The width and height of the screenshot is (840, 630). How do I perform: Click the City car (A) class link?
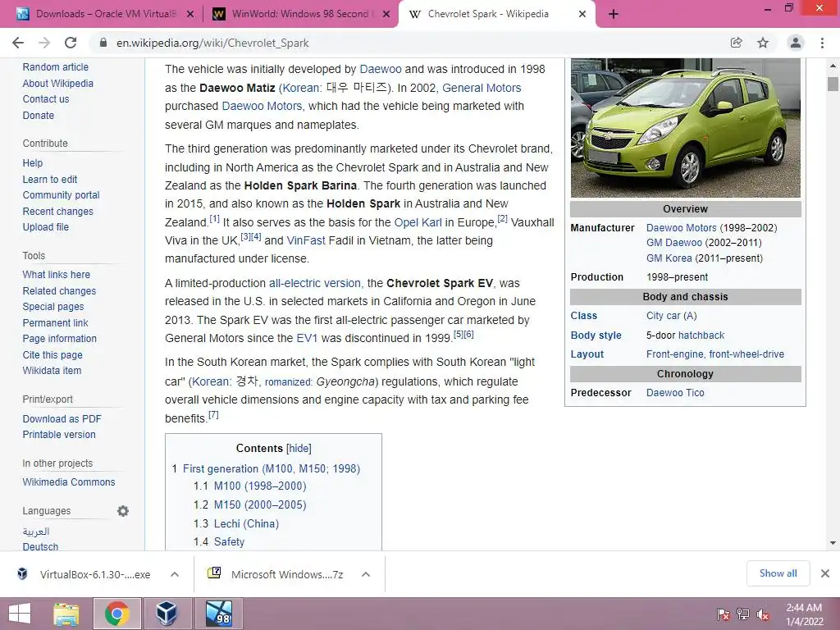point(671,316)
